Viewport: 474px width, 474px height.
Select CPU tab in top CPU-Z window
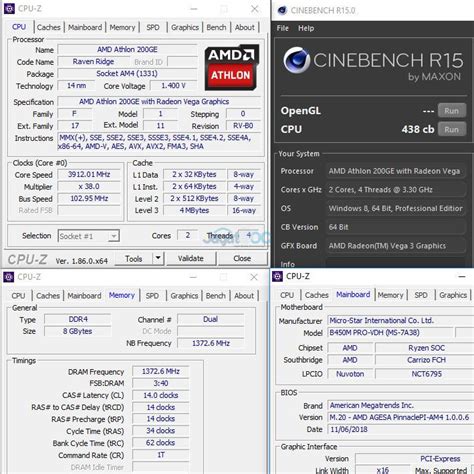19,27
